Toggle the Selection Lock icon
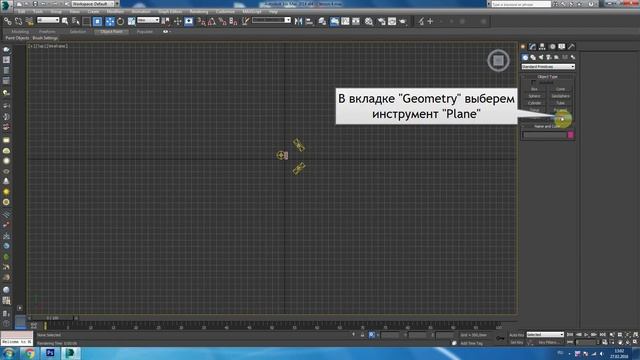Image resolution: width=640 pixels, height=360 pixels. click(362, 335)
